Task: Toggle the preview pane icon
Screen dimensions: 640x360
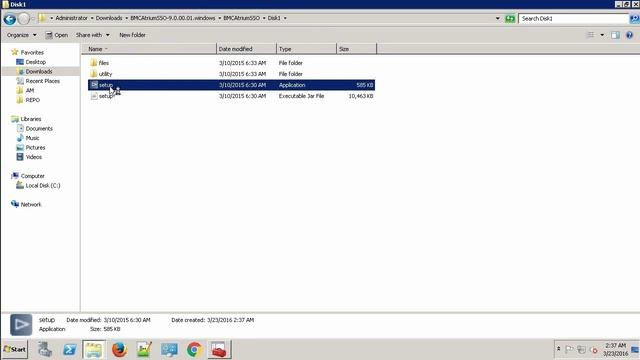Action: click(615, 35)
